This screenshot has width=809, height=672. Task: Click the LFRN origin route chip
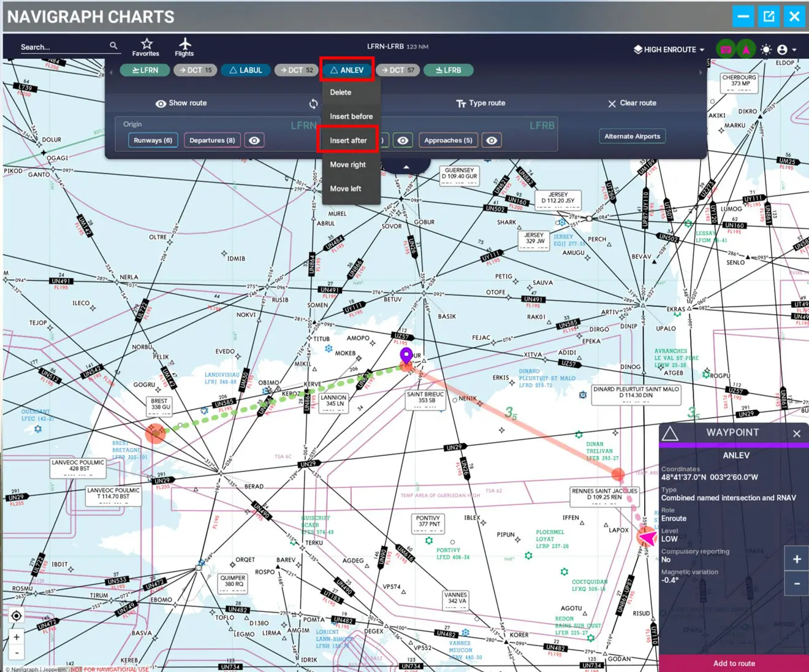click(144, 71)
